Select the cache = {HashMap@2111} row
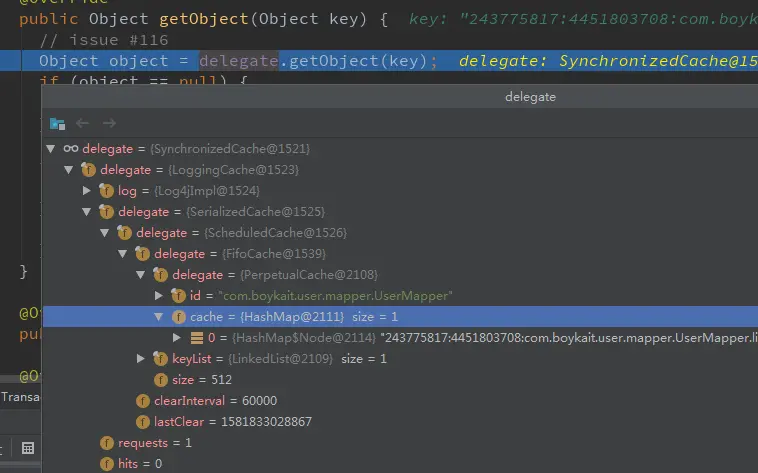Screen dimensions: 758x473 pos(400,317)
